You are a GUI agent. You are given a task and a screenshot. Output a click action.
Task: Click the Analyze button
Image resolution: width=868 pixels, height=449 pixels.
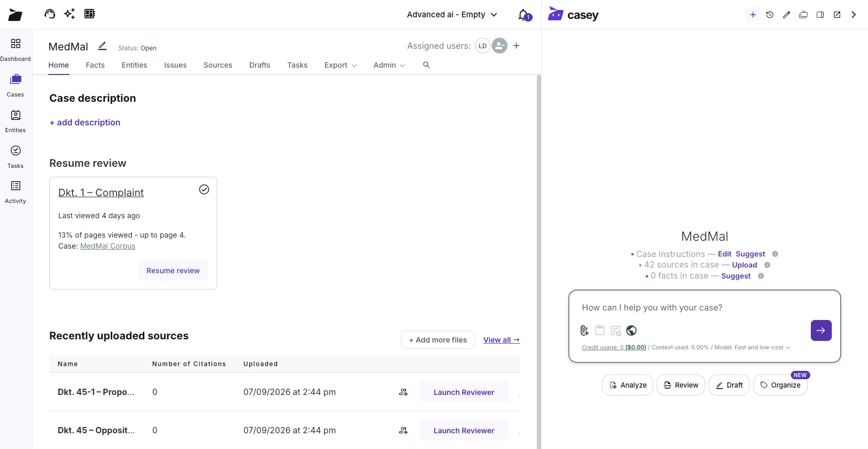tap(628, 385)
